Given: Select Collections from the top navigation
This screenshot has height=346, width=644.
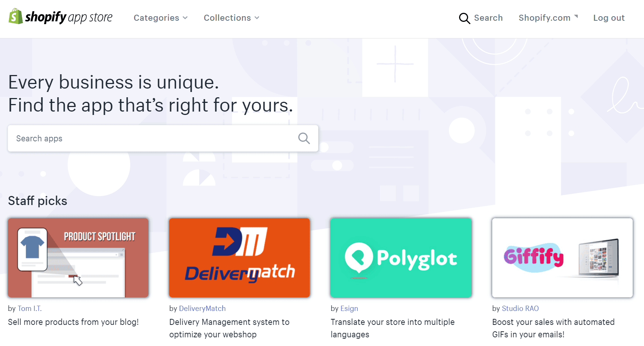Looking at the screenshot, I should (231, 18).
